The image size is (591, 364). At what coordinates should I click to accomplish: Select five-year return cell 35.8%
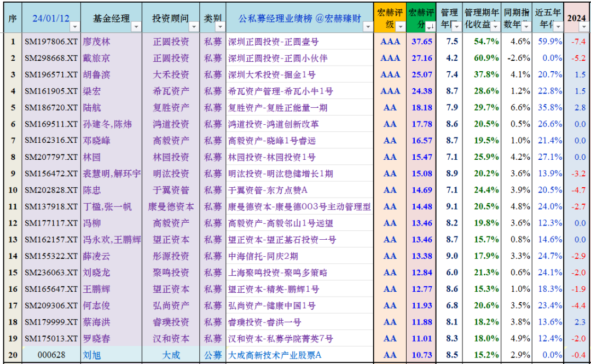pos(548,107)
